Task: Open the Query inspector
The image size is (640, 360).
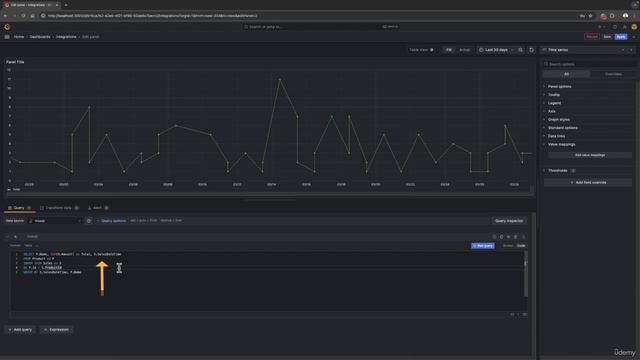Action: (509, 221)
